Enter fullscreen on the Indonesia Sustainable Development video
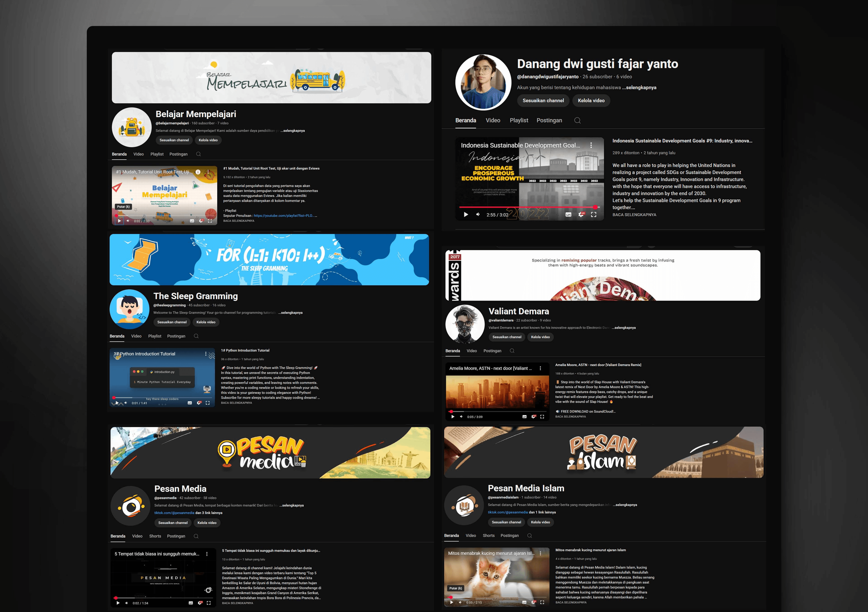The image size is (868, 612). coord(594,214)
